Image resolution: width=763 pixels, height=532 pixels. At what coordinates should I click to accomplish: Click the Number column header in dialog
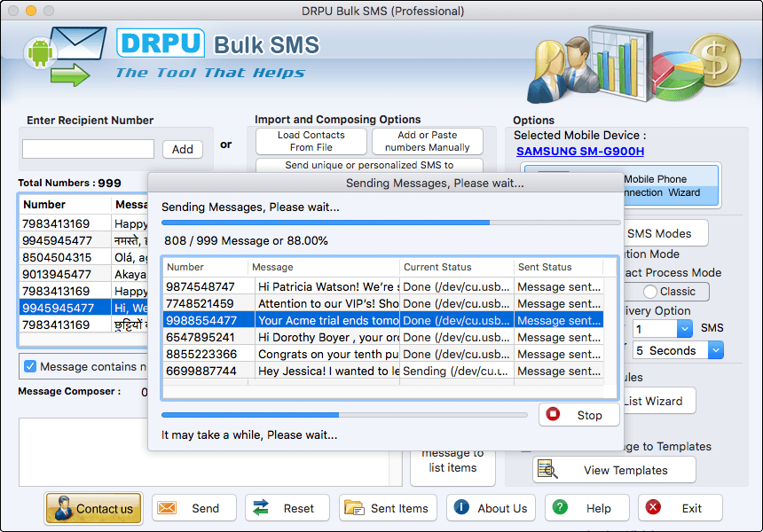coord(206,267)
